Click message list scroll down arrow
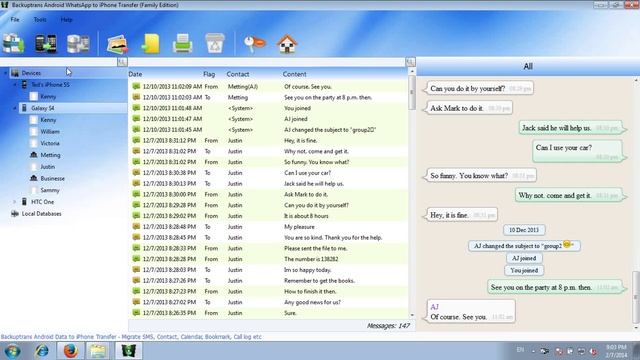Viewport: 640px width, 360px height. [x=412, y=316]
